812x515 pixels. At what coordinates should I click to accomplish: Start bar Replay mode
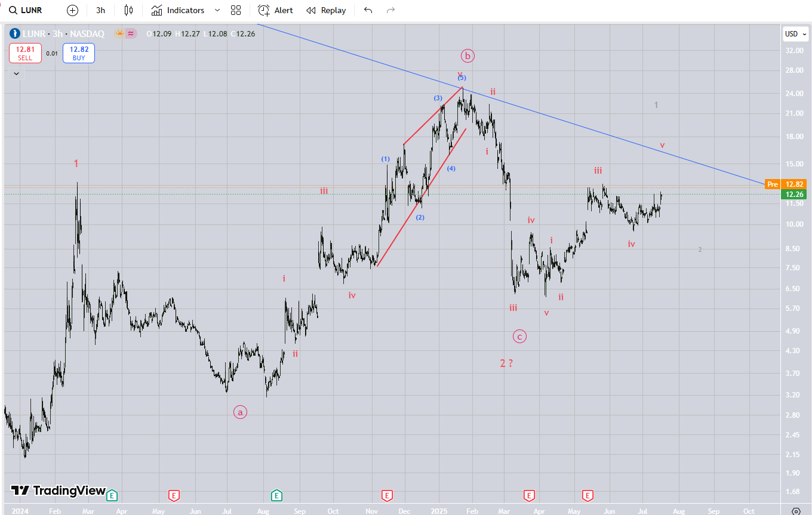326,10
